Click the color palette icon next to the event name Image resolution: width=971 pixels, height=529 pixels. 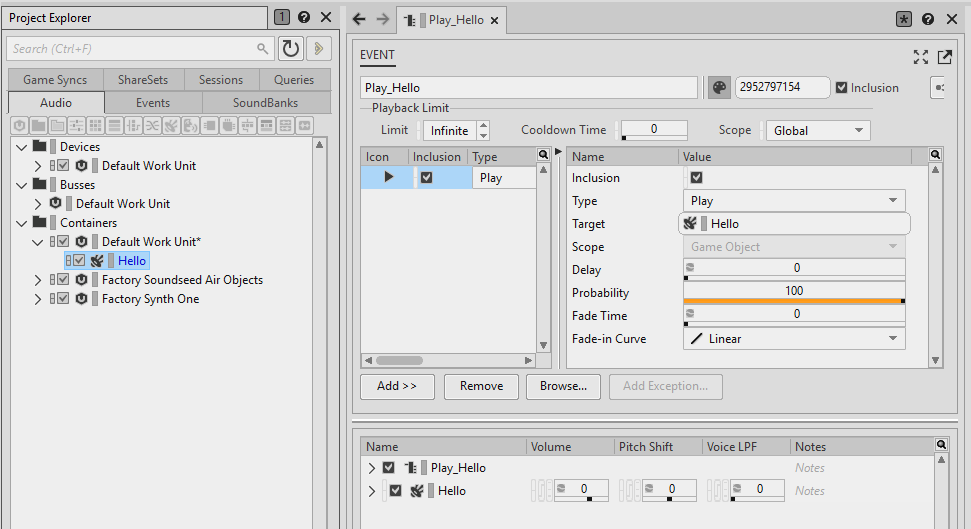pyautogui.click(x=719, y=88)
